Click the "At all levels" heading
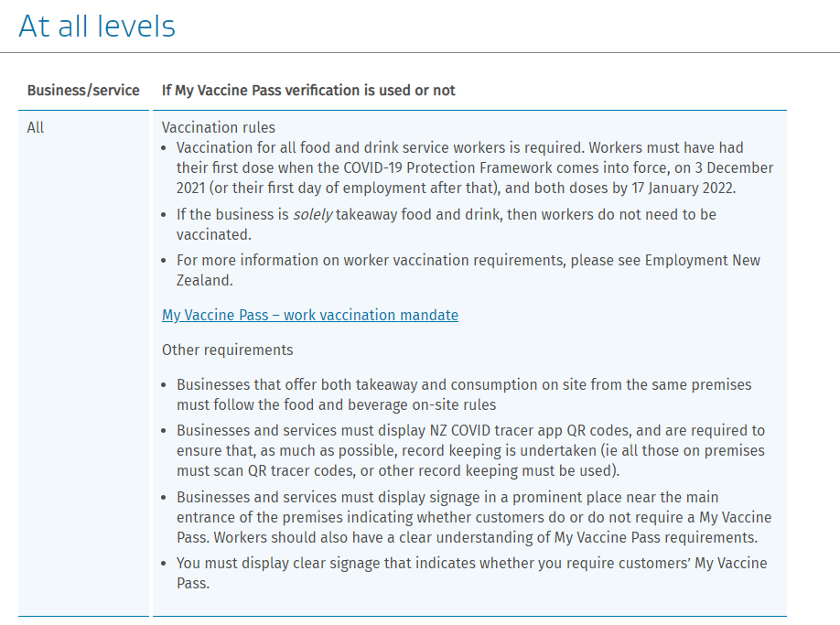This screenshot has height=625, width=840. 97,26
